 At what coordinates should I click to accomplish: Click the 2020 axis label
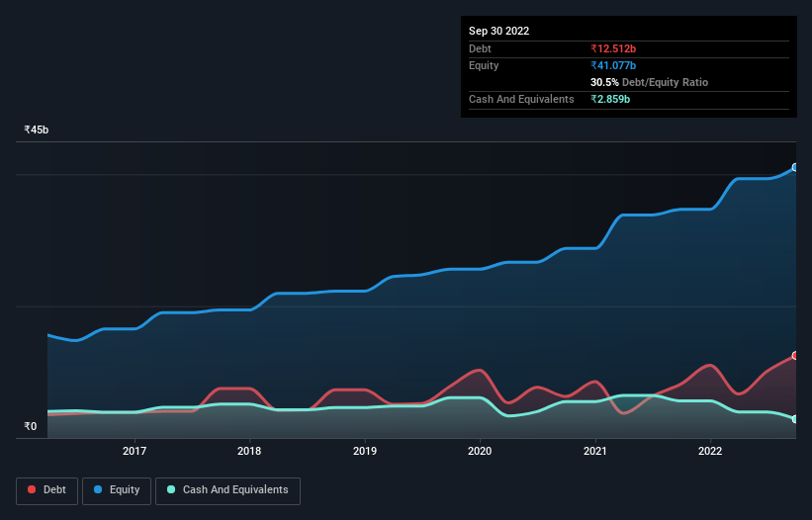(480, 451)
